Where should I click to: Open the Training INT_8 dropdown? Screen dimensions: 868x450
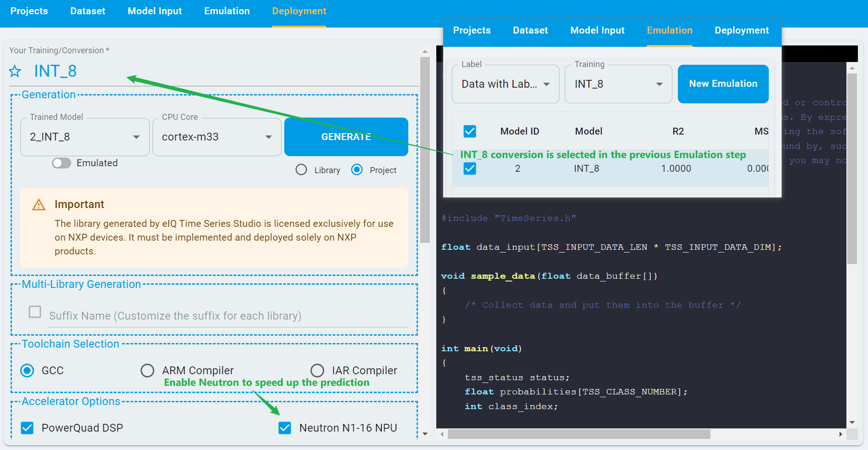point(618,84)
